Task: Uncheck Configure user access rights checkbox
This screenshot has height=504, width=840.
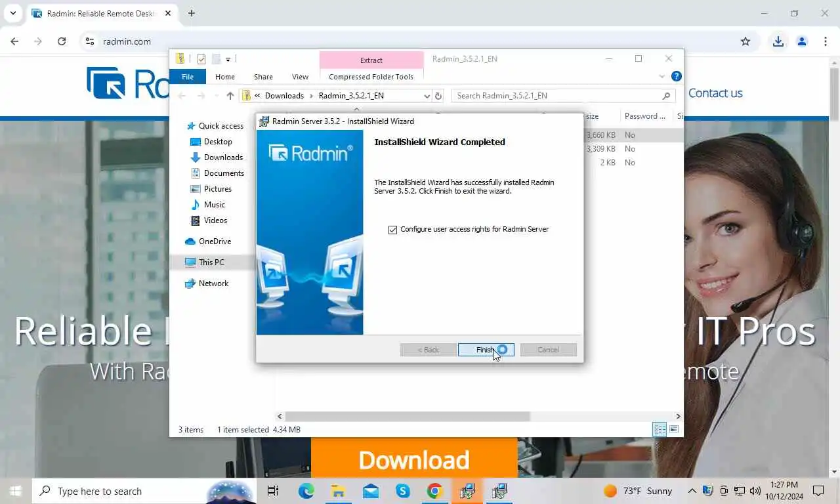Action: point(392,230)
